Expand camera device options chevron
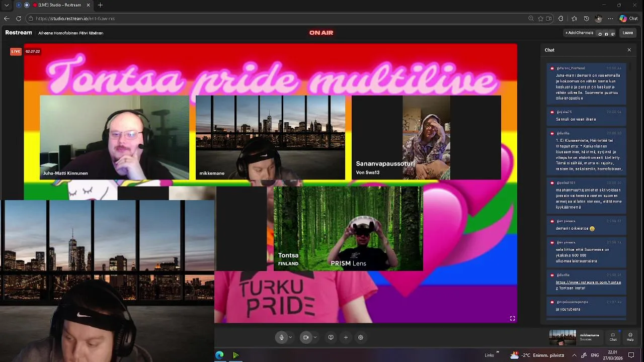 (315, 337)
